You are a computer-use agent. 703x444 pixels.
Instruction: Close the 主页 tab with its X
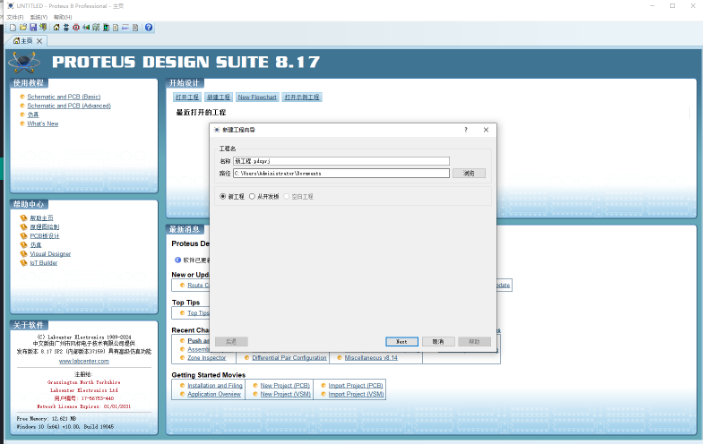click(x=41, y=41)
